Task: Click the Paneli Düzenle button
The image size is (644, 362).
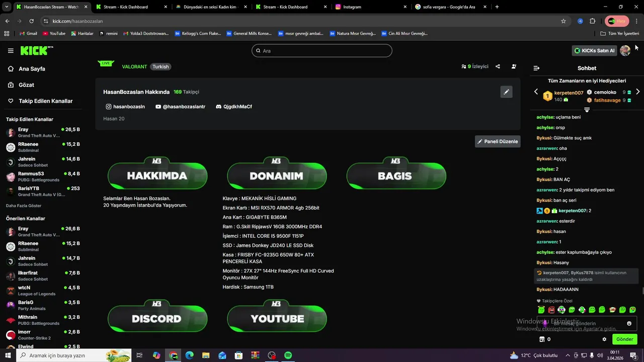Action: (497, 141)
